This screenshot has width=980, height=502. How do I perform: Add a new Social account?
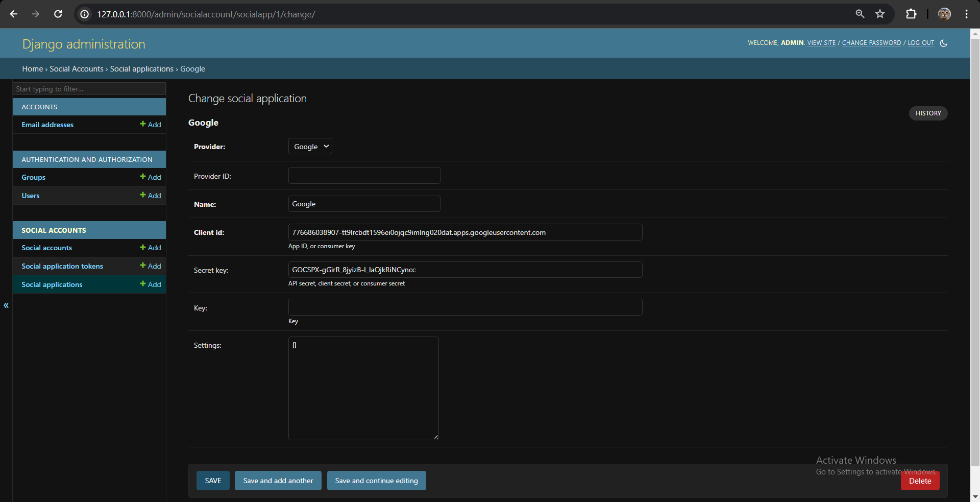click(x=151, y=248)
